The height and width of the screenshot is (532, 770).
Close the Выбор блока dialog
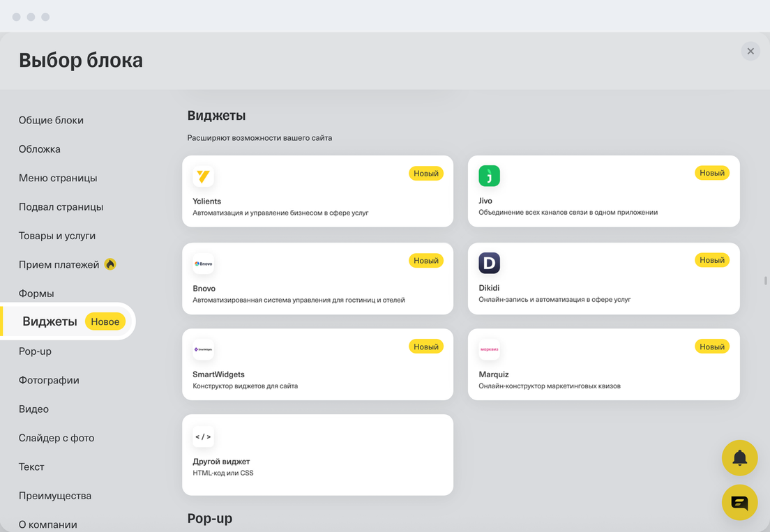750,51
